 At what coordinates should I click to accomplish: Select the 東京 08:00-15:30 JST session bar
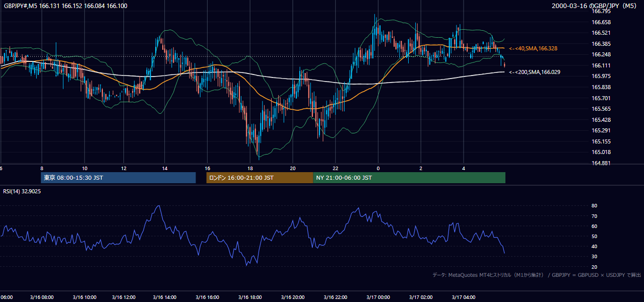pos(118,178)
